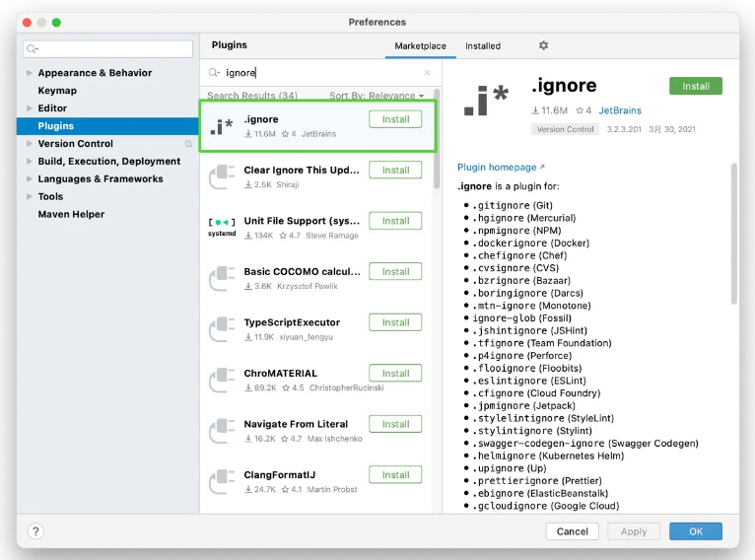Open the Plugin homepage link
This screenshot has width=755, height=560.
[501, 167]
